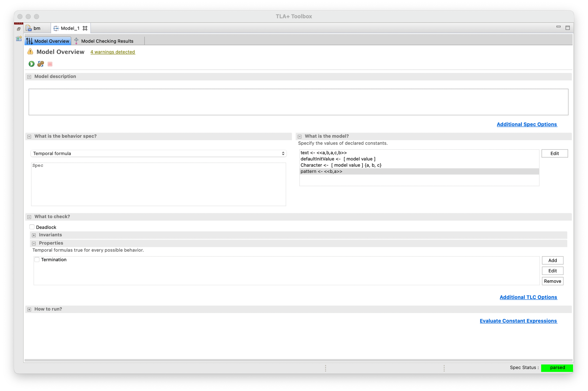The height and width of the screenshot is (391, 588).
Task: Stop TLC using the red square icon
Action: 50,64
